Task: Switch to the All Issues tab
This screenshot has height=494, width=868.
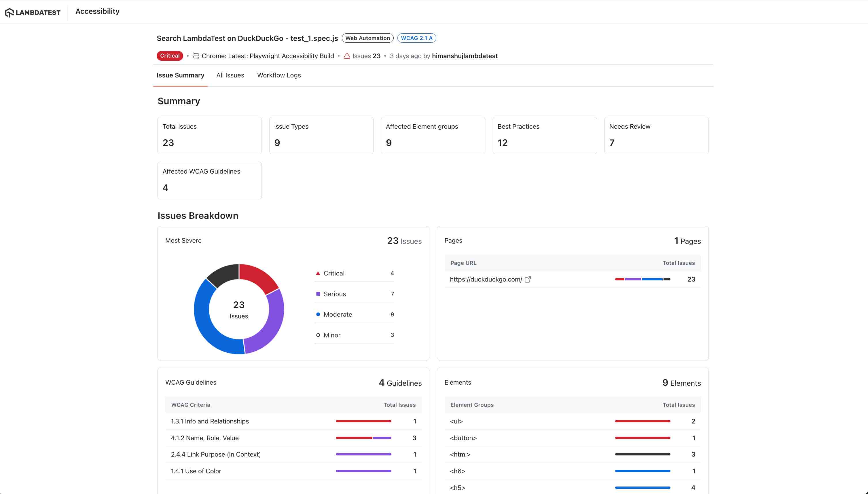Action: click(230, 75)
